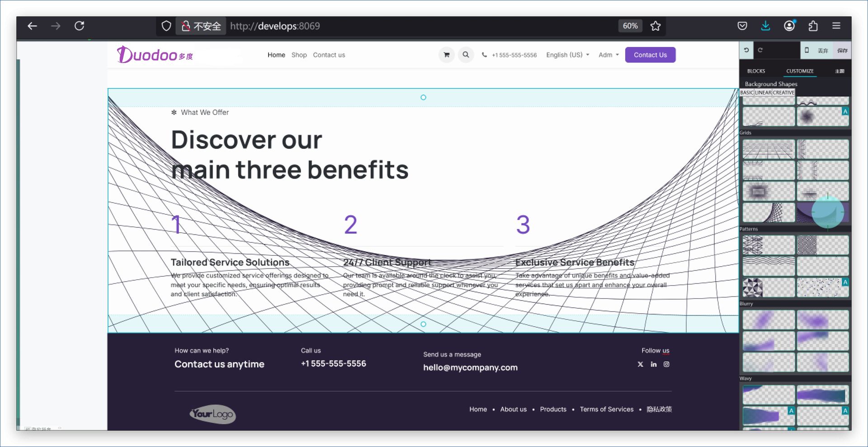Click the Shop link in navigation
Image resolution: width=868 pixels, height=447 pixels.
(299, 55)
